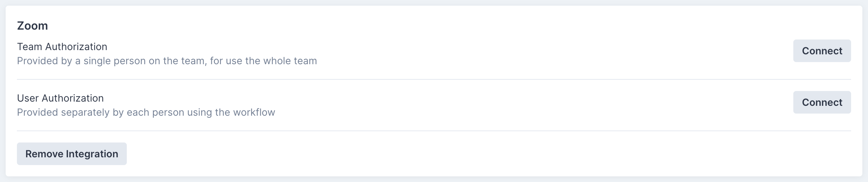The image size is (868, 182).
Task: Click the Remove Integration button
Action: (x=72, y=154)
